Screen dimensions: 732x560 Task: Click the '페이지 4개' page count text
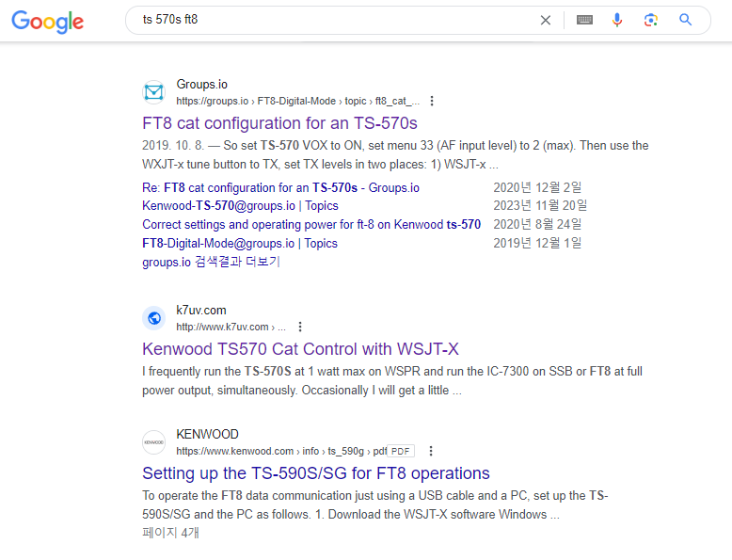point(170,533)
